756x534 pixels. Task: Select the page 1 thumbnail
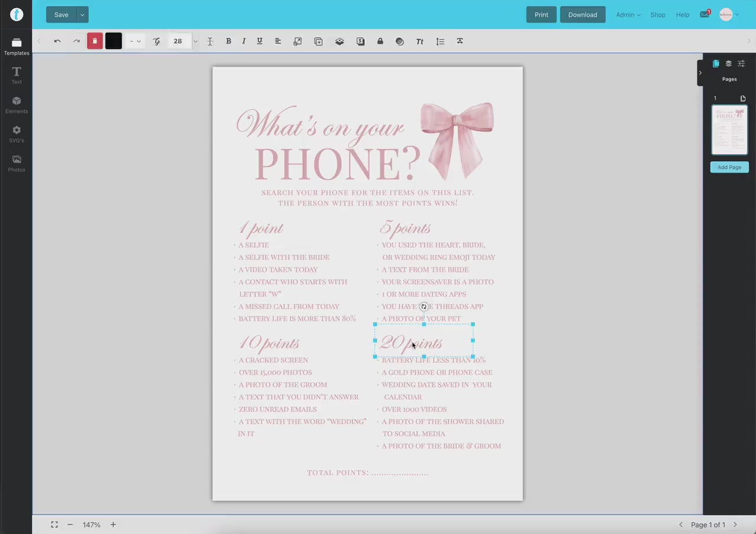729,130
